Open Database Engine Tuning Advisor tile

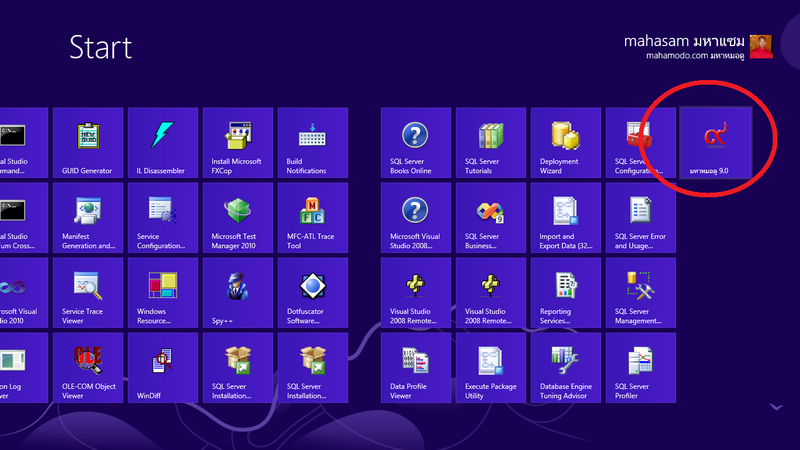[566, 368]
